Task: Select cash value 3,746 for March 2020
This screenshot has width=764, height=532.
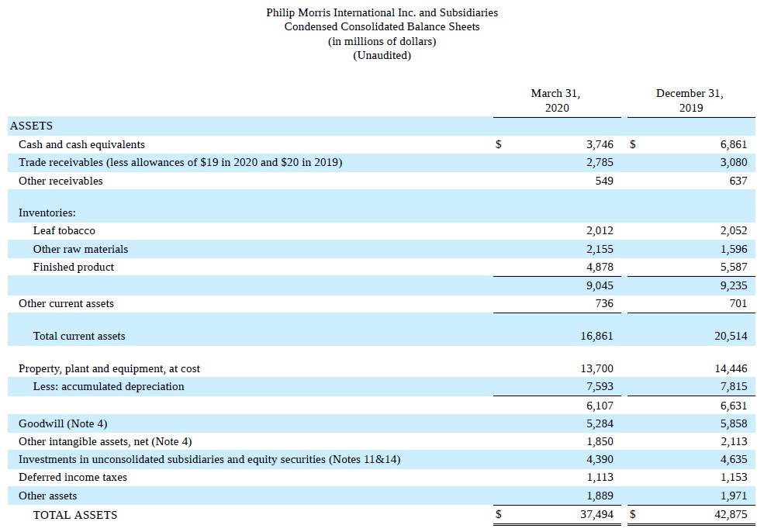Action: pos(600,145)
